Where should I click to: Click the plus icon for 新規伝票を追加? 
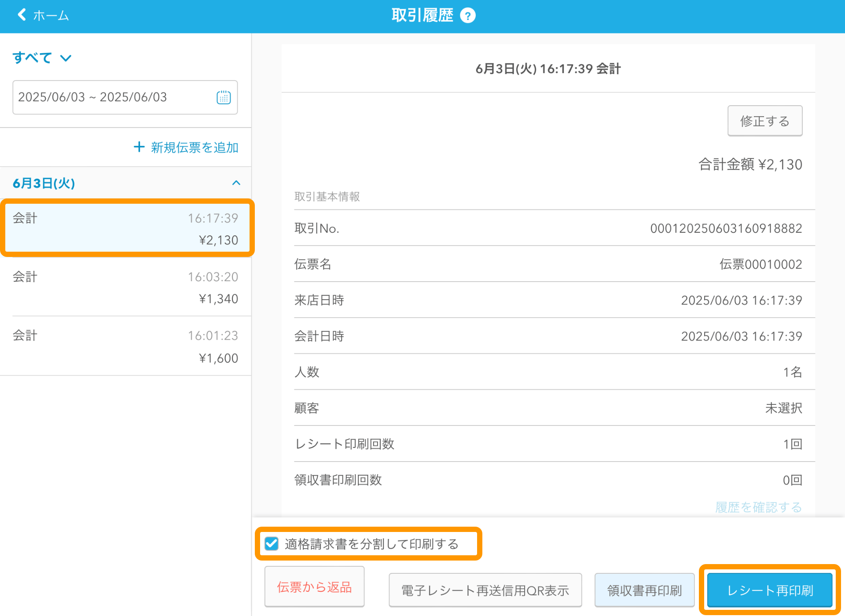click(139, 147)
